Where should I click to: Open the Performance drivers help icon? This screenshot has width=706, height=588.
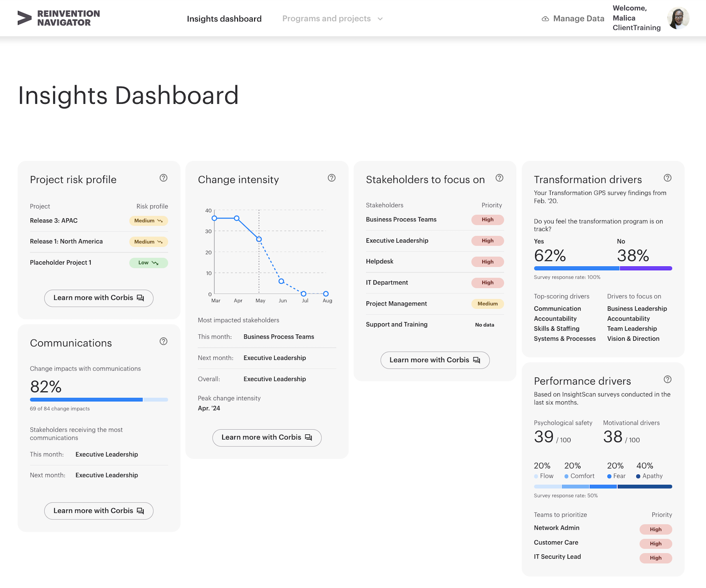click(x=667, y=380)
